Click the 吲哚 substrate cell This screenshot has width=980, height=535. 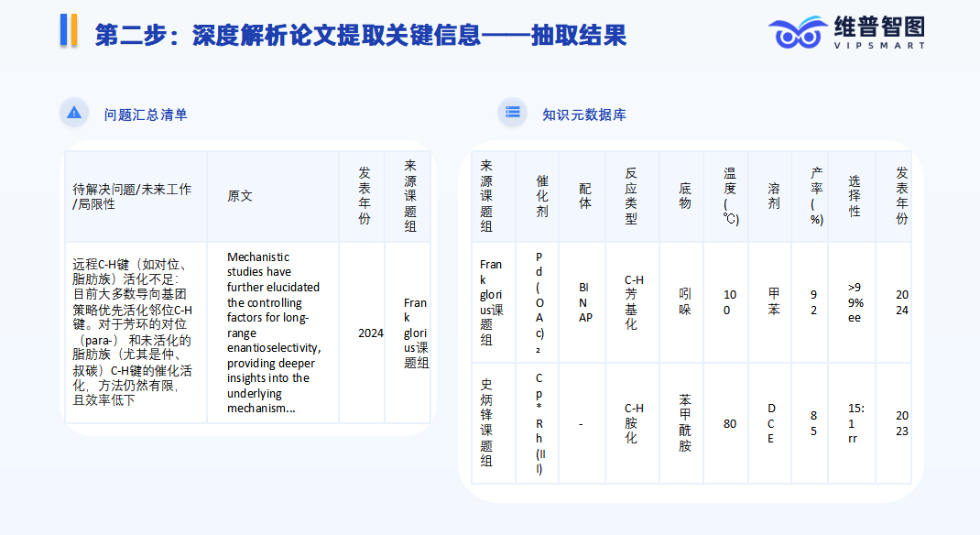(681, 302)
